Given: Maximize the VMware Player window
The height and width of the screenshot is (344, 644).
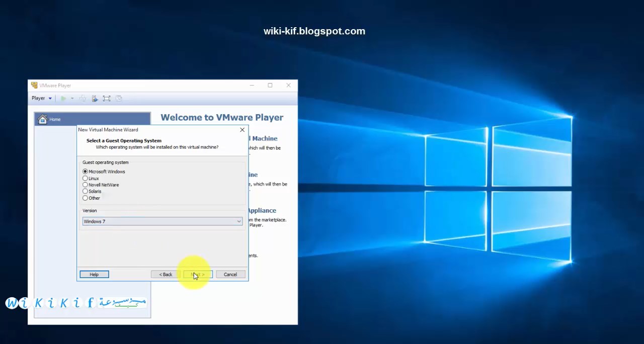Looking at the screenshot, I should 270,85.
